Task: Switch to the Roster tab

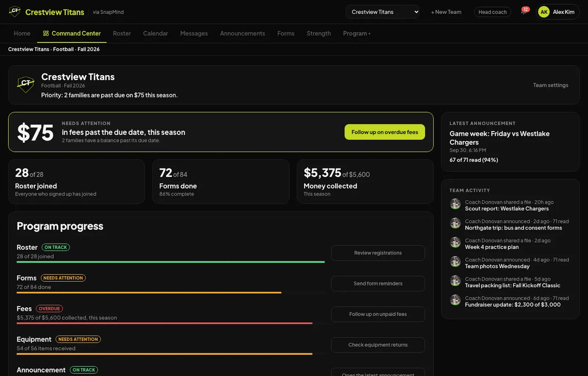Action: click(122, 33)
